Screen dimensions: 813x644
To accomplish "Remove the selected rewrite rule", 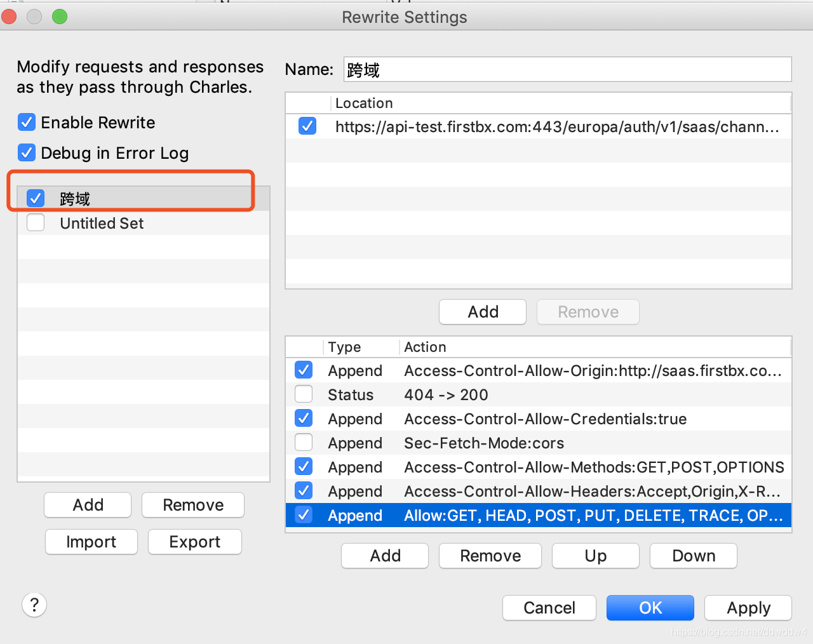I will (490, 556).
